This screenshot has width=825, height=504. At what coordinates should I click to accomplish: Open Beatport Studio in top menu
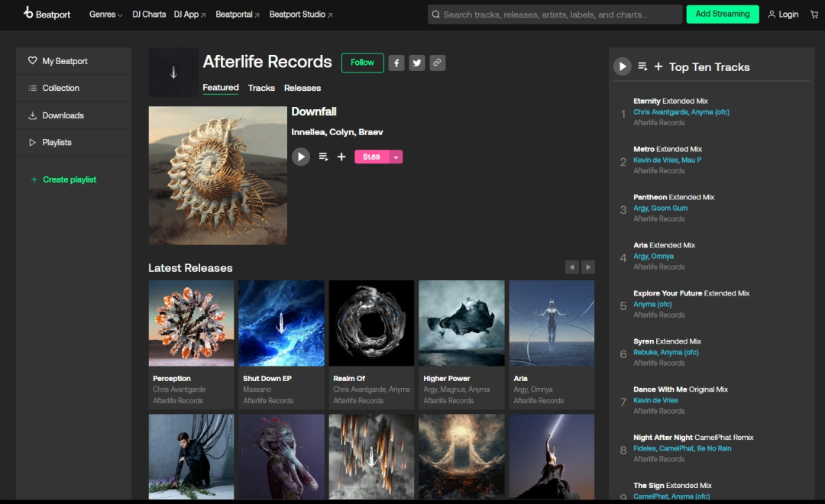pyautogui.click(x=301, y=15)
